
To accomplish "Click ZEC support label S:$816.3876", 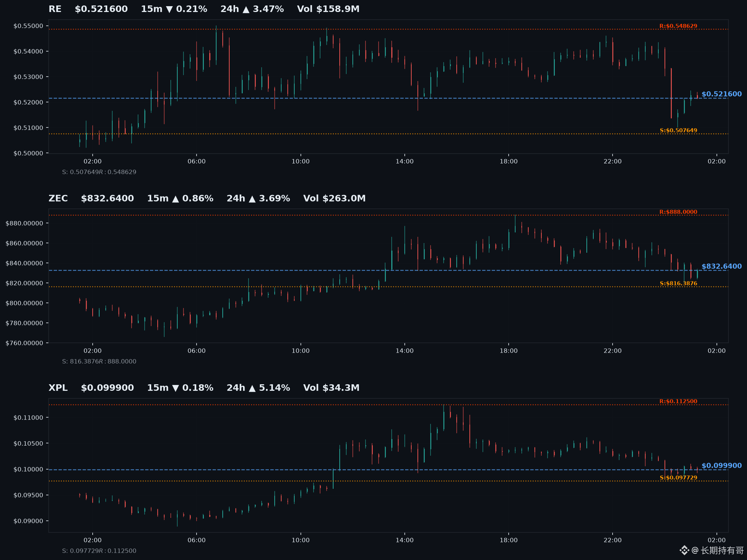I will tap(678, 284).
